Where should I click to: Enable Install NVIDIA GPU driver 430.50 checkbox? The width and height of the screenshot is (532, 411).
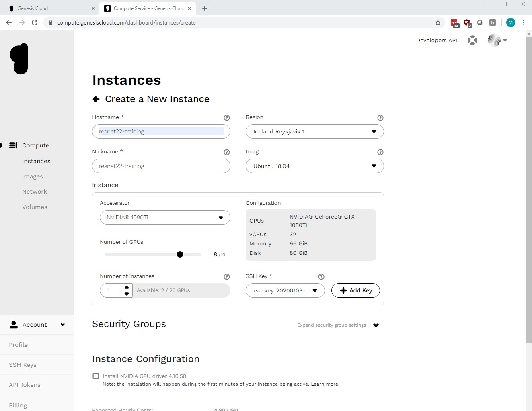[x=96, y=376]
